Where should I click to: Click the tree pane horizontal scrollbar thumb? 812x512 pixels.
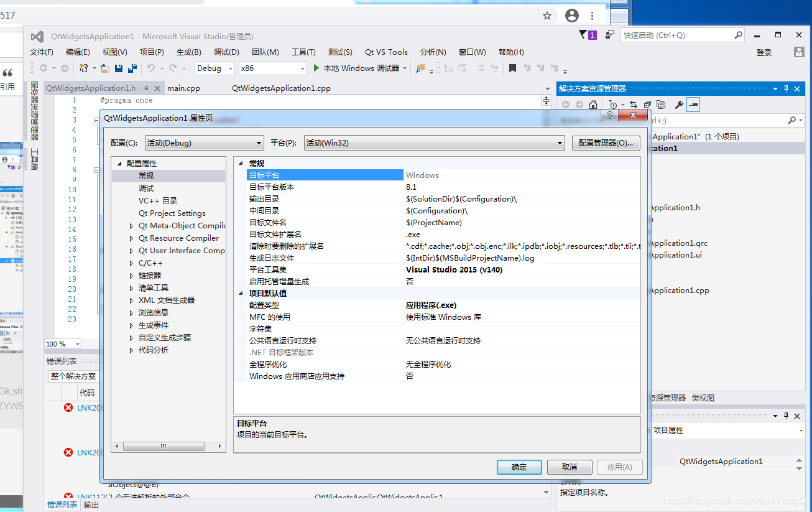[164, 446]
